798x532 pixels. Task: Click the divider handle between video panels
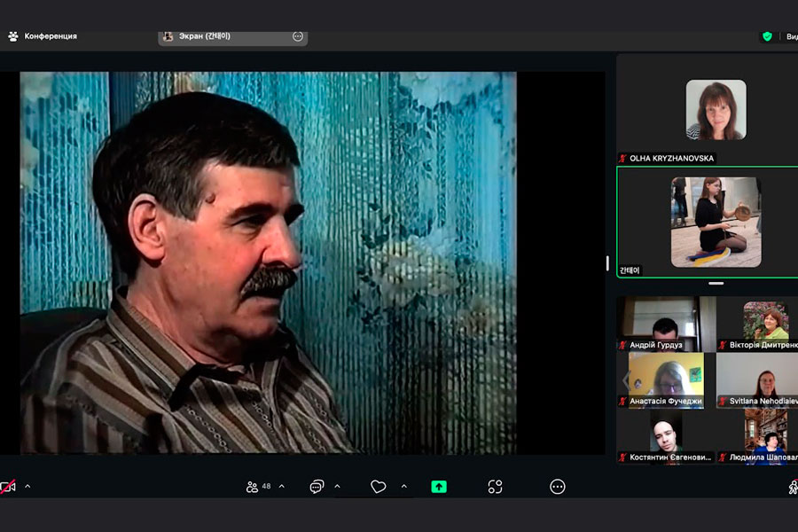(x=716, y=284)
